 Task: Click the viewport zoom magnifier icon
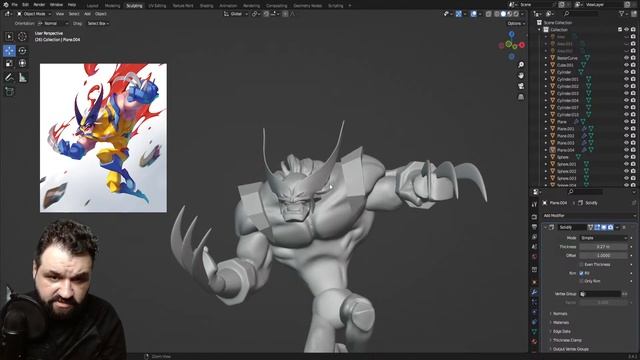(521, 65)
